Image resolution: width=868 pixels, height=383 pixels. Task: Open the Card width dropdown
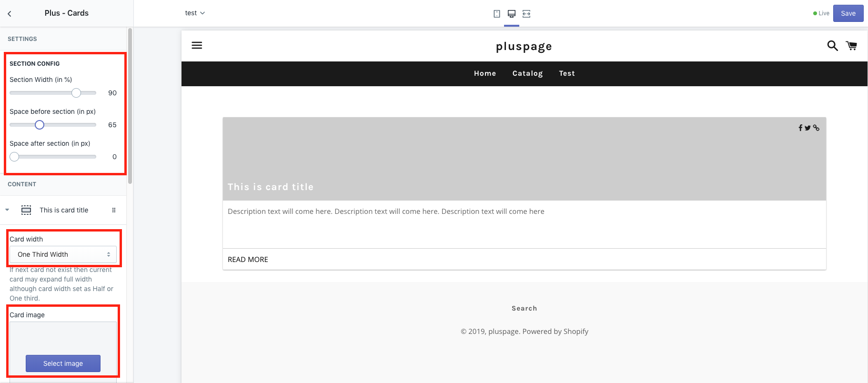tap(63, 254)
